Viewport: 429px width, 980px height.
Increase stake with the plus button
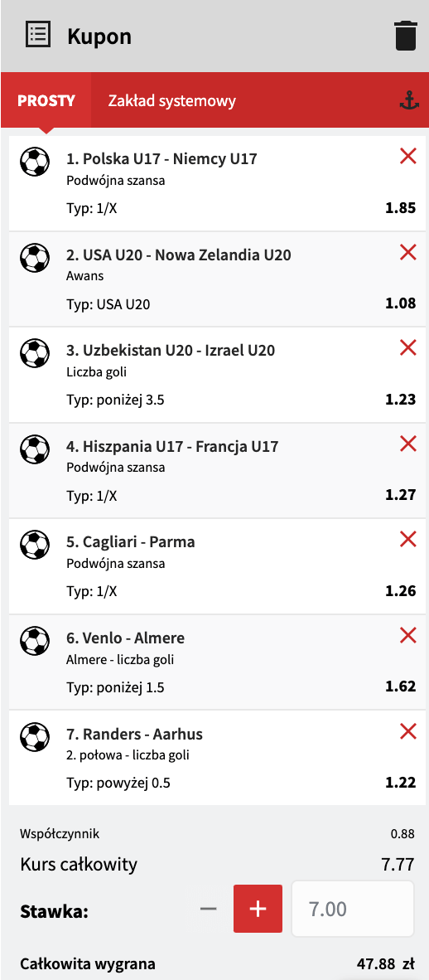point(258,909)
